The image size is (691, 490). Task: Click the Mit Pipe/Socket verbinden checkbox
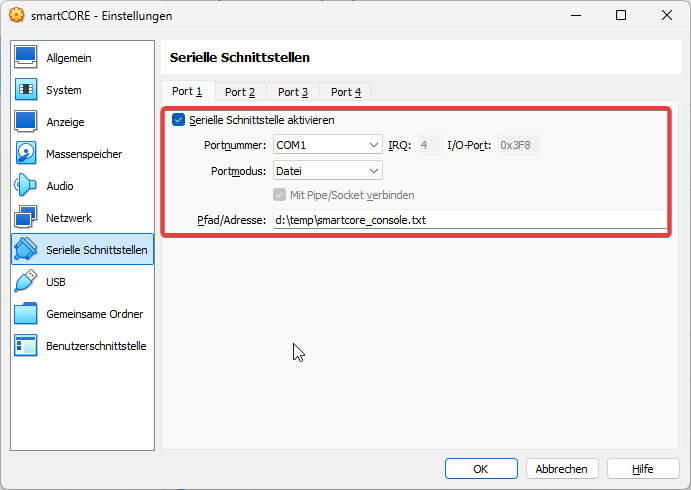(x=279, y=195)
